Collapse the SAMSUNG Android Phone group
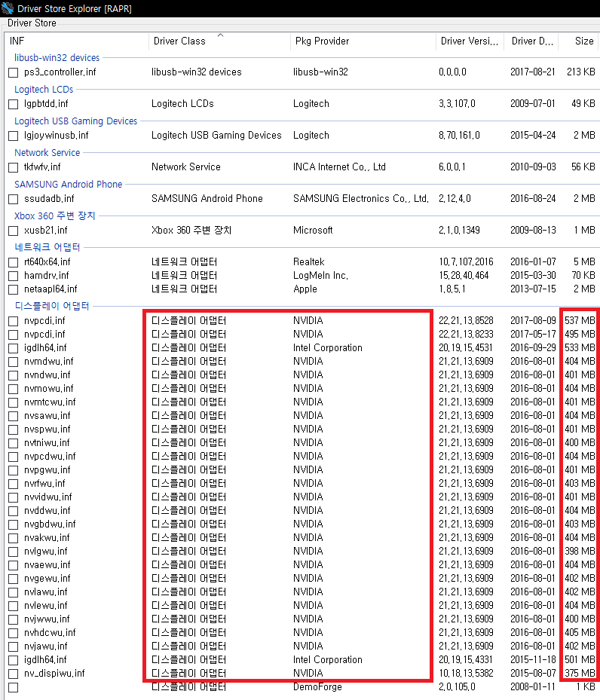Image resolution: width=600 pixels, height=700 pixels. (x=68, y=185)
